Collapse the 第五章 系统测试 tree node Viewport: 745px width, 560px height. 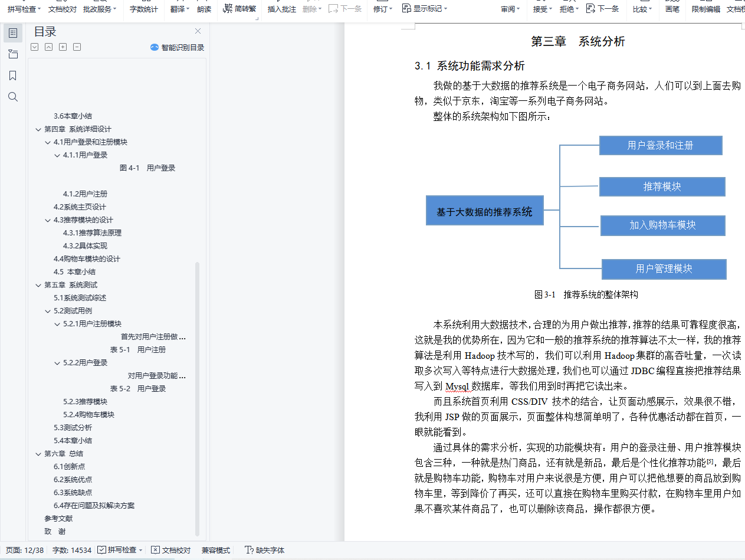pos(38,284)
